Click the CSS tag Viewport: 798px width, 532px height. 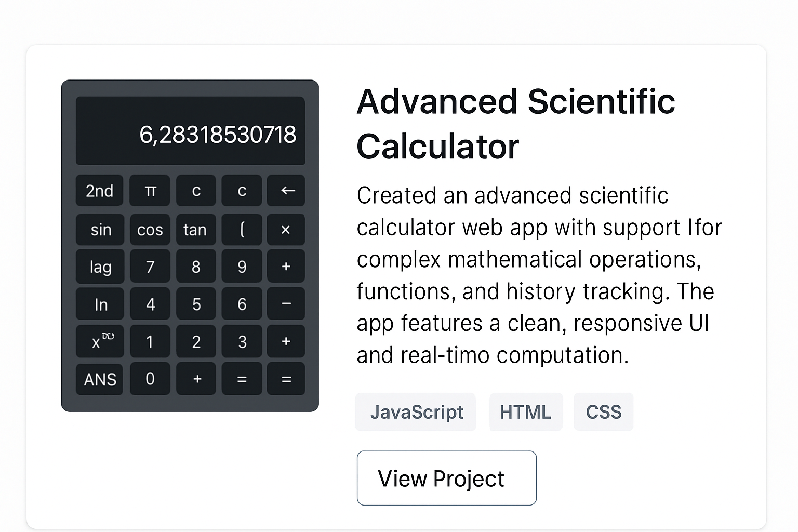coord(603,412)
